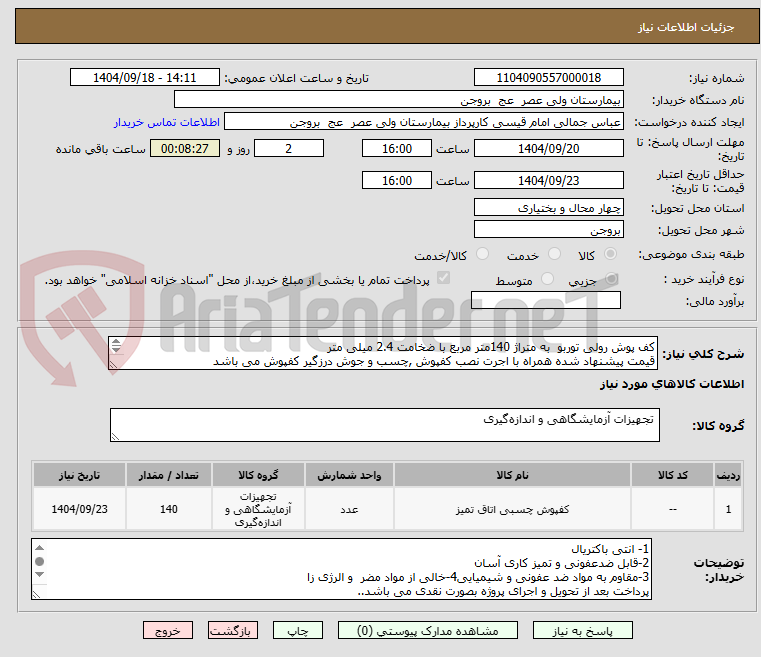This screenshot has width=761, height=657.
Task: Click the اطلاعات کالاهای مورد نیاز heading
Action: [x=672, y=384]
